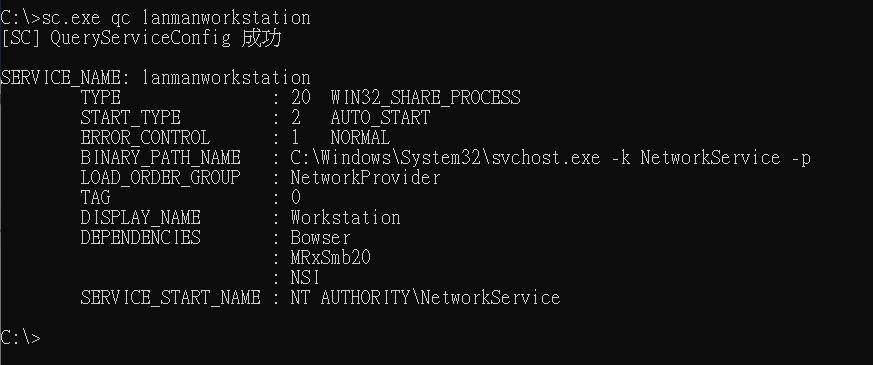
Task: Click the LOAD_ORDER_GROUP label
Action: pos(160,177)
